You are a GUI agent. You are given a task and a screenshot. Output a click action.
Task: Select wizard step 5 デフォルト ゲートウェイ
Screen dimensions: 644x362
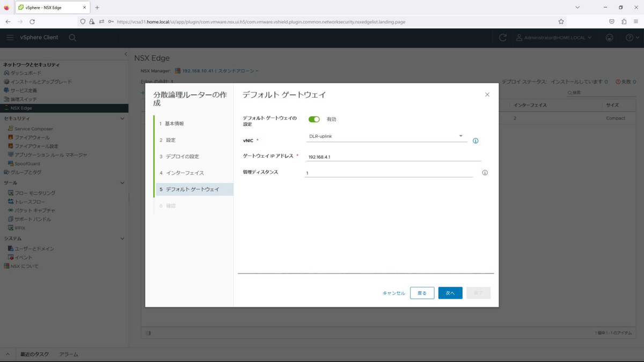194,189
